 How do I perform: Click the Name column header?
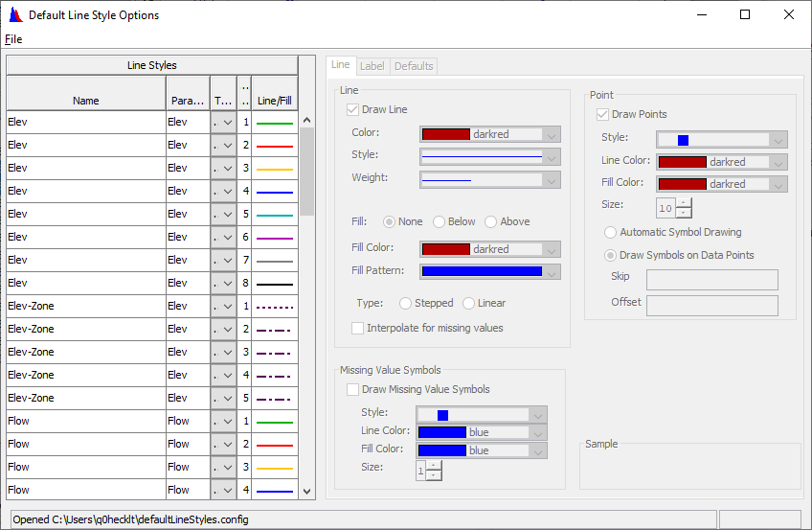point(85,101)
